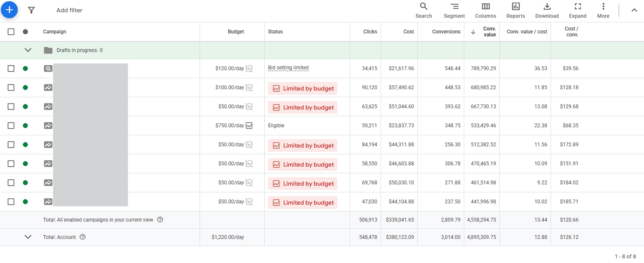Expand the Total: Account row chevron
The width and height of the screenshot is (644, 263).
28,237
